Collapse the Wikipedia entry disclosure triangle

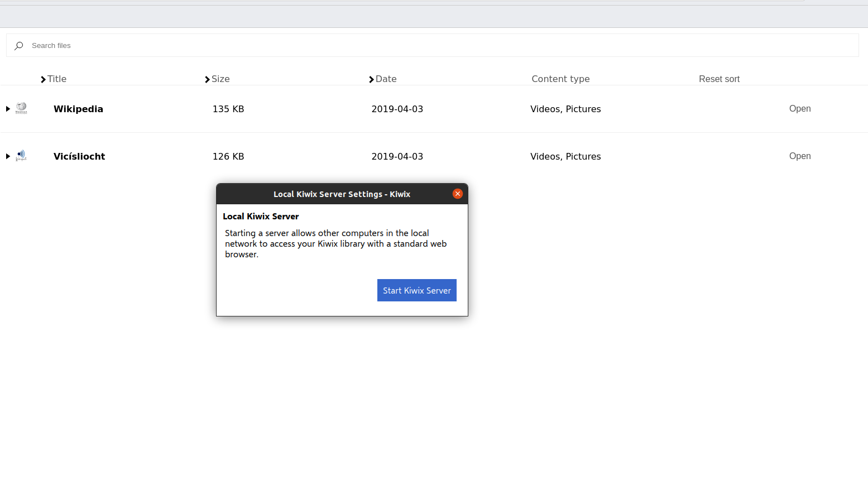point(7,109)
